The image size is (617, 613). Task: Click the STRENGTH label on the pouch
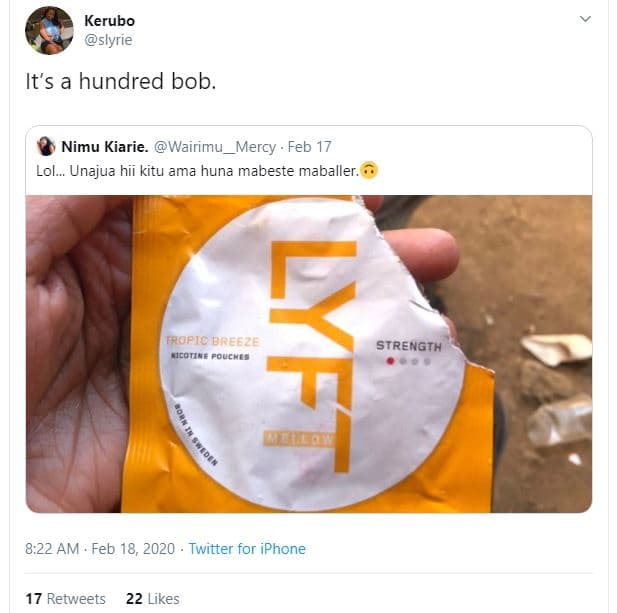coord(408,346)
